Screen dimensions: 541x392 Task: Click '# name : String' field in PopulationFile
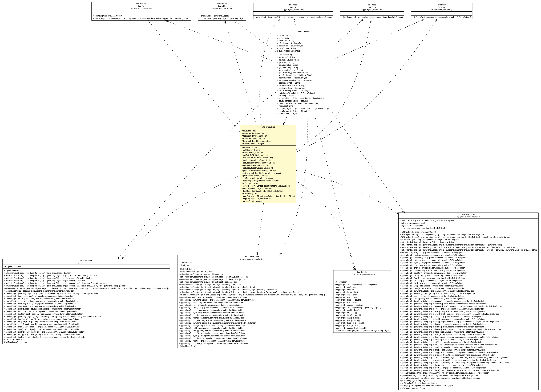(x=284, y=36)
